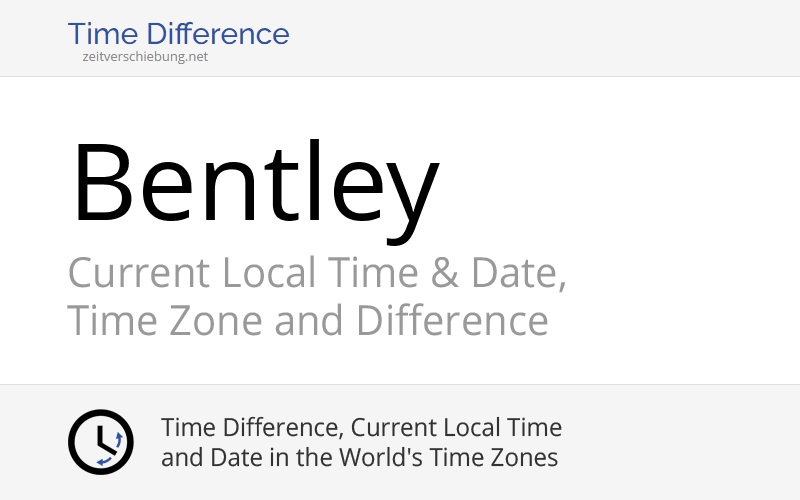Click the word 'Local' in the gray subtitle
This screenshot has height=500, width=800.
pos(269,273)
